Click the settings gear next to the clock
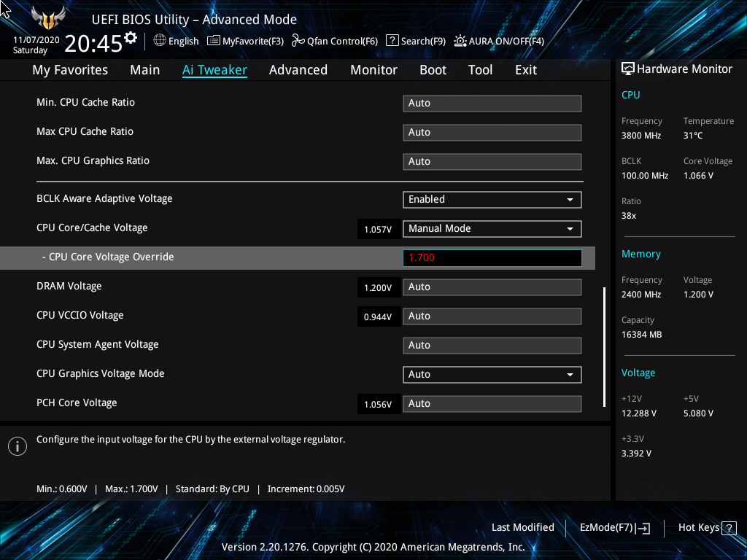Viewport: 747px width, 560px height. point(131,38)
